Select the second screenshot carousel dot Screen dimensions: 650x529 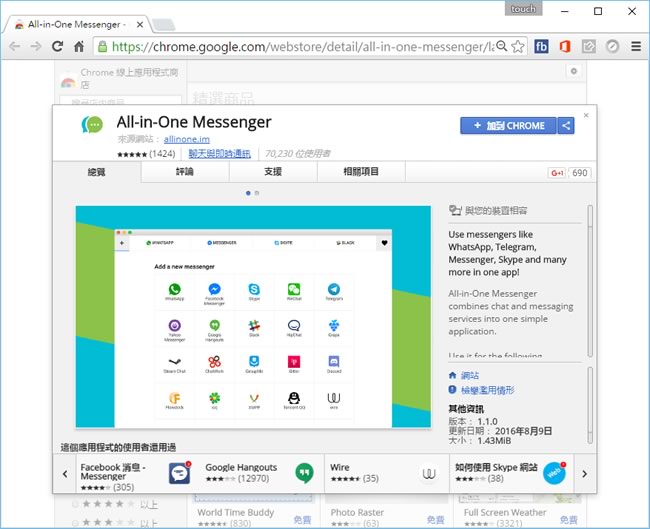[x=257, y=193]
